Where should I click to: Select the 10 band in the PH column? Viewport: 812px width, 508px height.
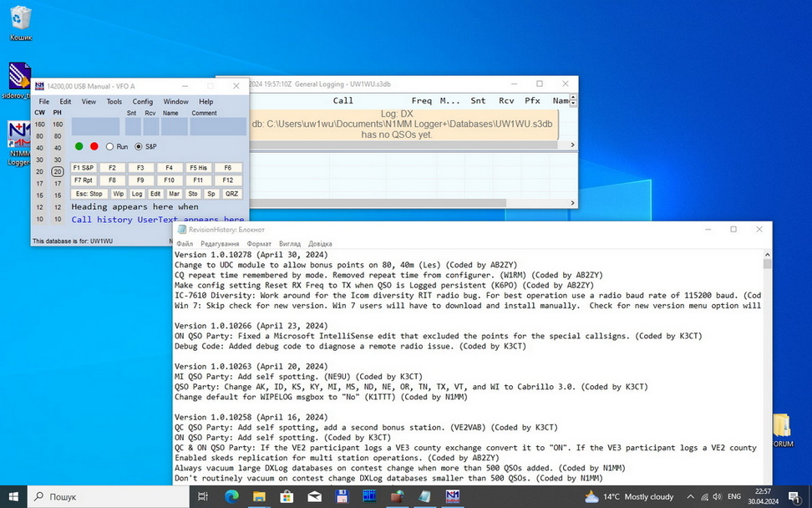pyautogui.click(x=58, y=219)
